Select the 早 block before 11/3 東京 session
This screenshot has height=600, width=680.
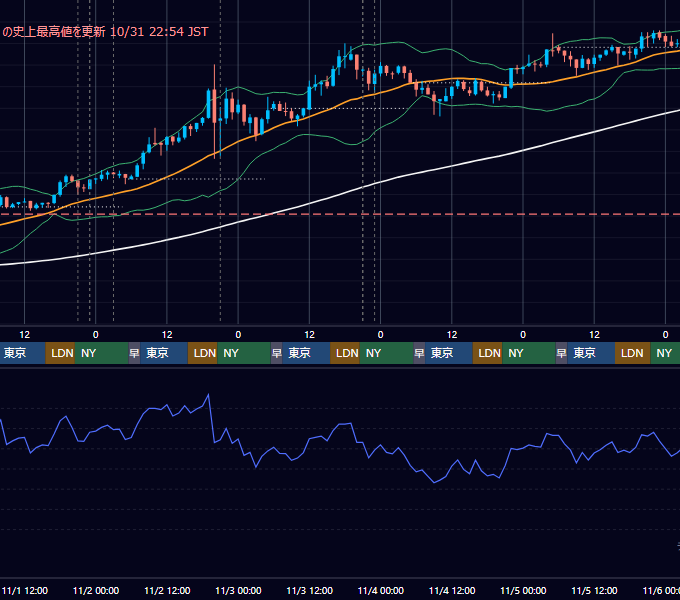pos(276,353)
